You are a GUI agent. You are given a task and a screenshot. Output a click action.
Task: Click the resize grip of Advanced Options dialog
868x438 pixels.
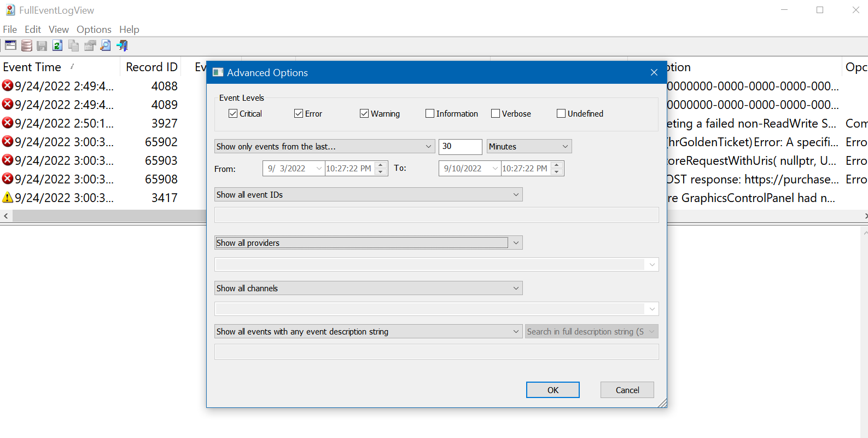pyautogui.click(x=662, y=403)
